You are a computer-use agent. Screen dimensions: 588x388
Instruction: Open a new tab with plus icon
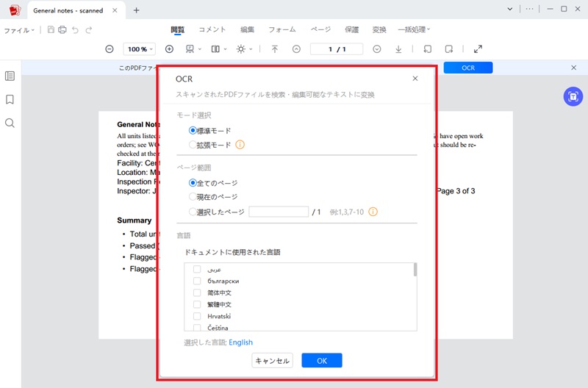[137, 10]
